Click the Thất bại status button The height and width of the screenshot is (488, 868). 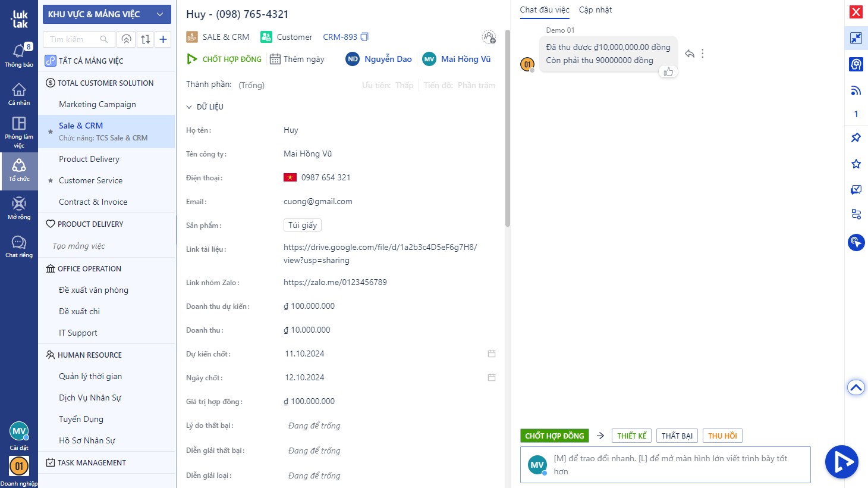coord(677,436)
